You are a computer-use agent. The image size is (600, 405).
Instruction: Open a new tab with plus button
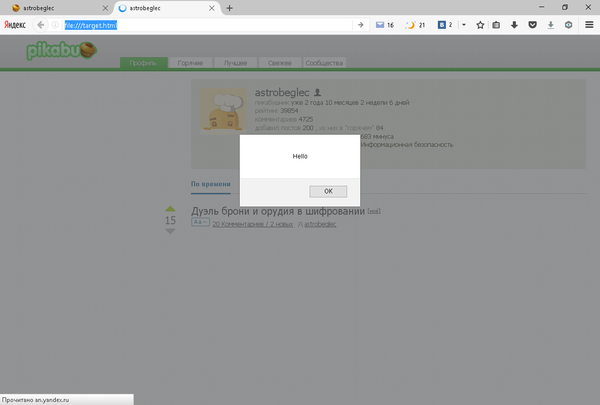point(229,7)
